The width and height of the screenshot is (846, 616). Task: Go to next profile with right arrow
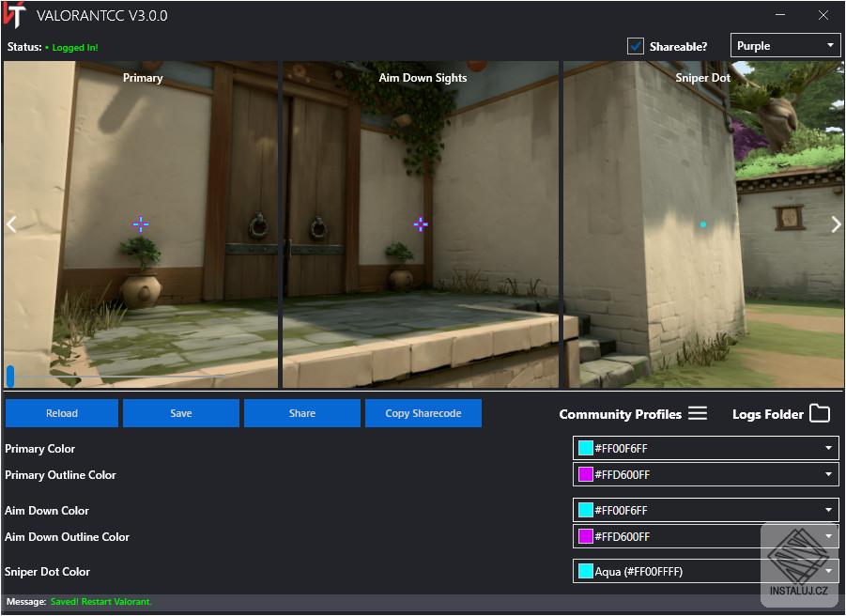[x=836, y=223]
